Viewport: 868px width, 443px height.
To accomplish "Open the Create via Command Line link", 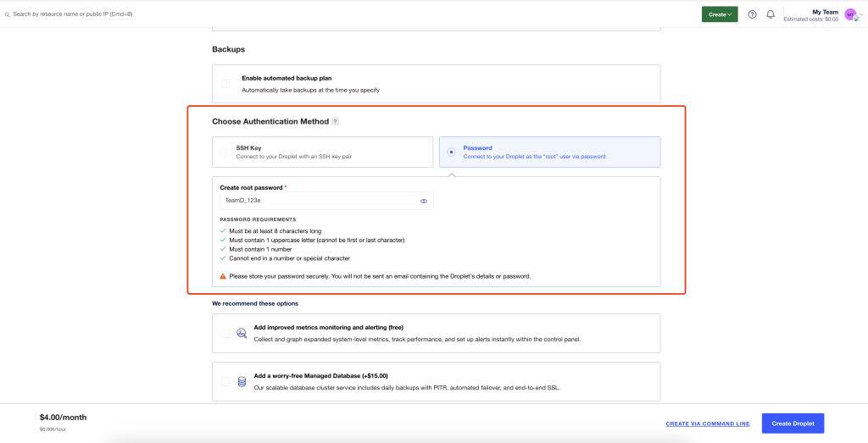I will coord(708,424).
